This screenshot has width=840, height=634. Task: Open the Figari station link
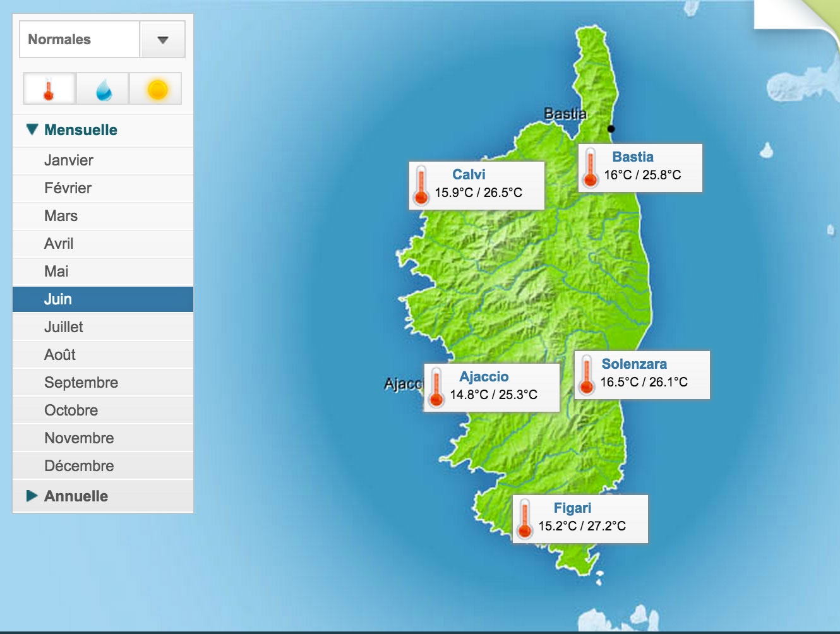pyautogui.click(x=572, y=508)
